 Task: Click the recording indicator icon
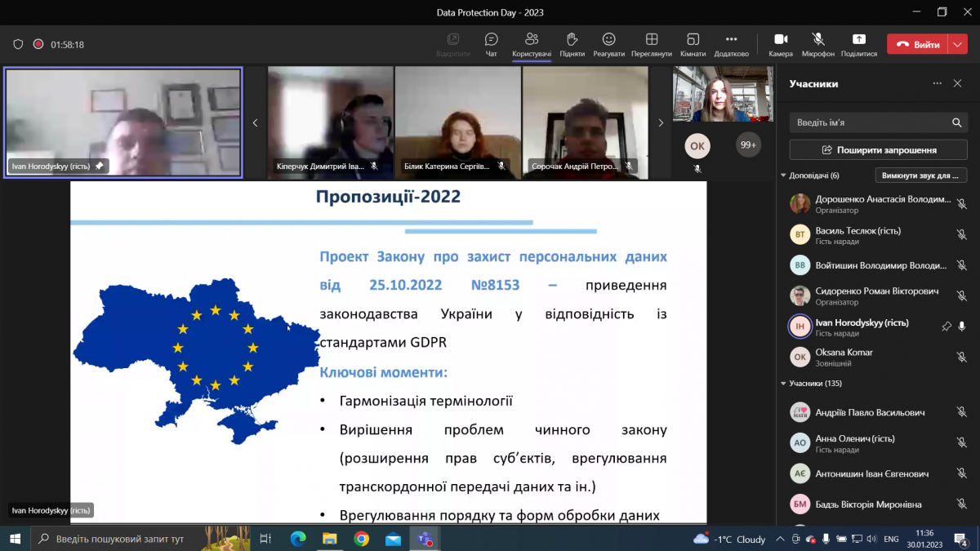(x=38, y=45)
